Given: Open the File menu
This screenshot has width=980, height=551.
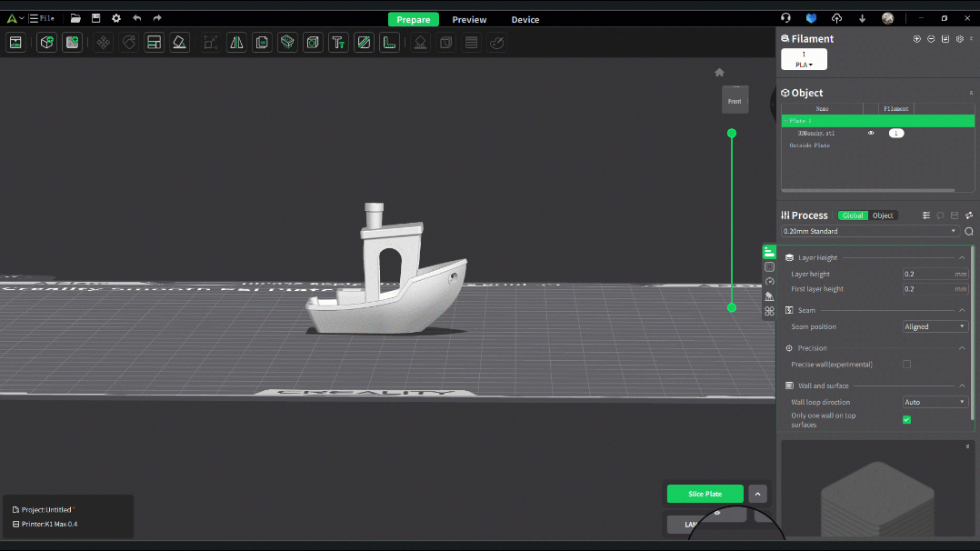Looking at the screenshot, I should (x=43, y=19).
